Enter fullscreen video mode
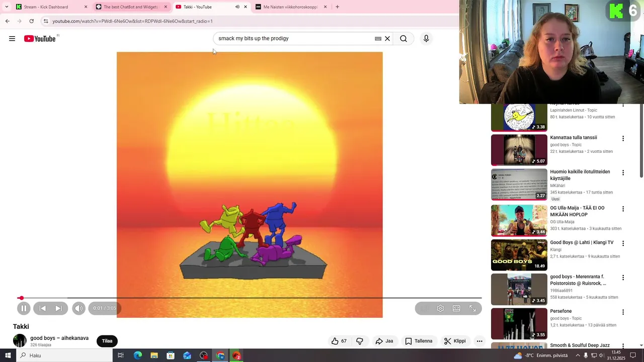Screen dimensions: 644x362 coord(472,308)
